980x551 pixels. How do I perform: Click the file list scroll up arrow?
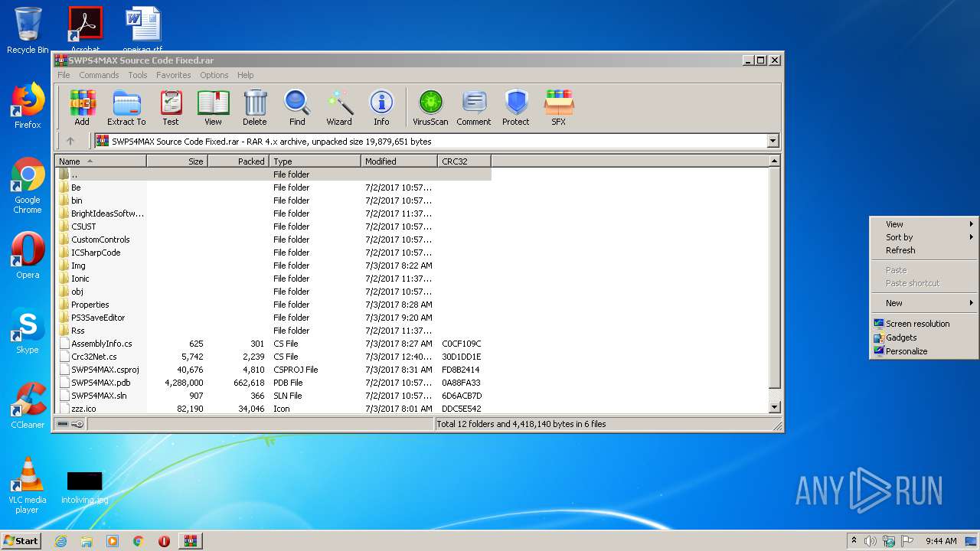(774, 161)
